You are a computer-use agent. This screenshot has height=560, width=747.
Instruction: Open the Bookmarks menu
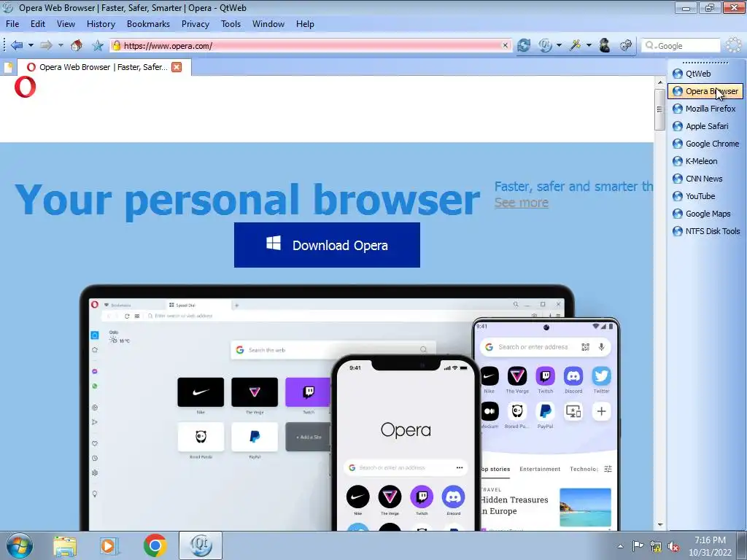click(x=148, y=24)
